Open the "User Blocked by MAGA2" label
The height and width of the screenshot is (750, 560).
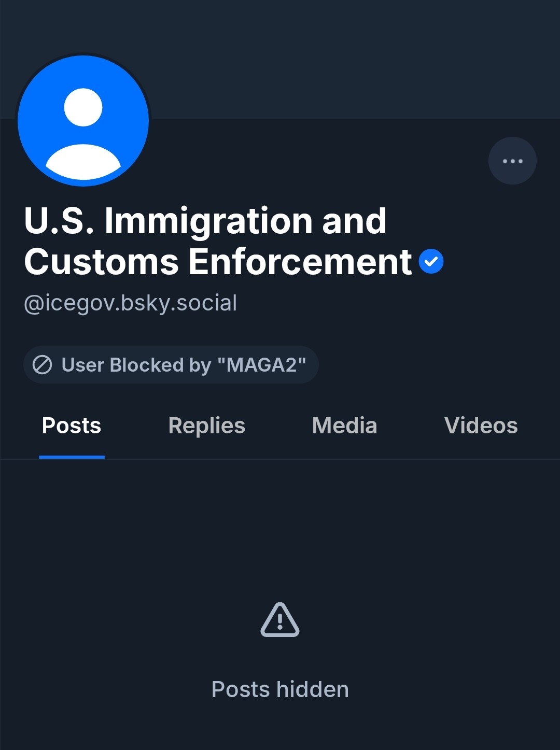pos(171,365)
